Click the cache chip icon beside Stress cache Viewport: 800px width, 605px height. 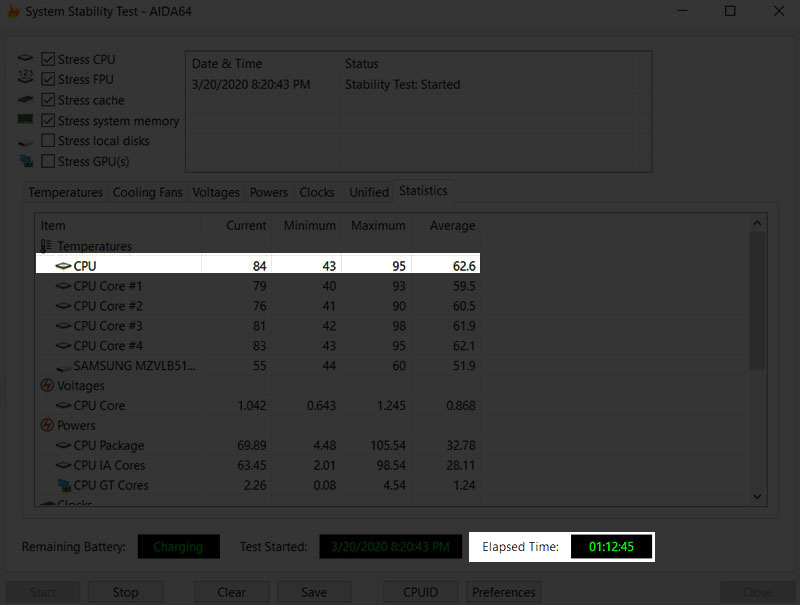25,99
